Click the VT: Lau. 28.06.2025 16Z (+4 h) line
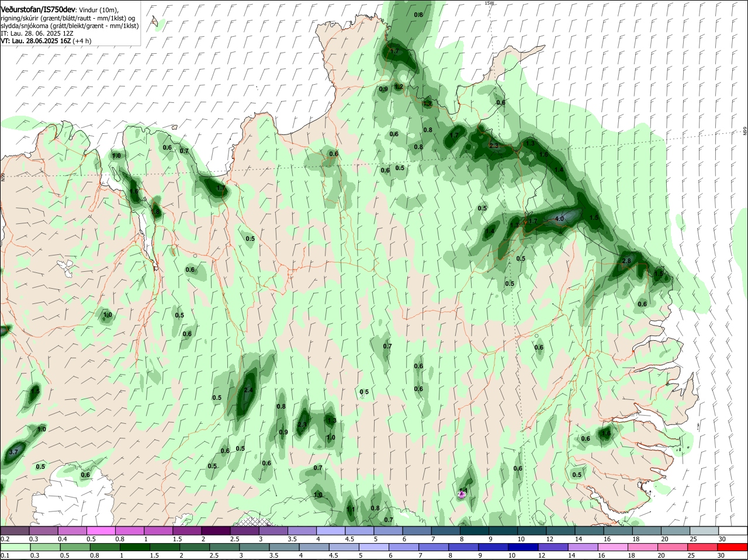 [46, 42]
